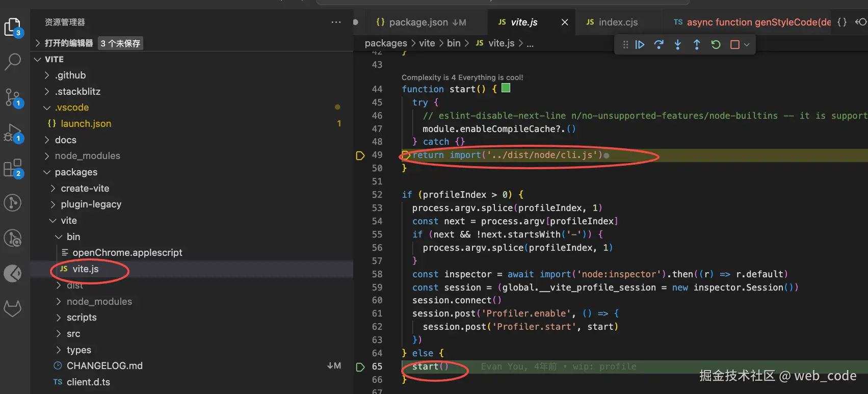The image size is (868, 394).
Task: Click the green square next to start()
Action: coord(506,88)
